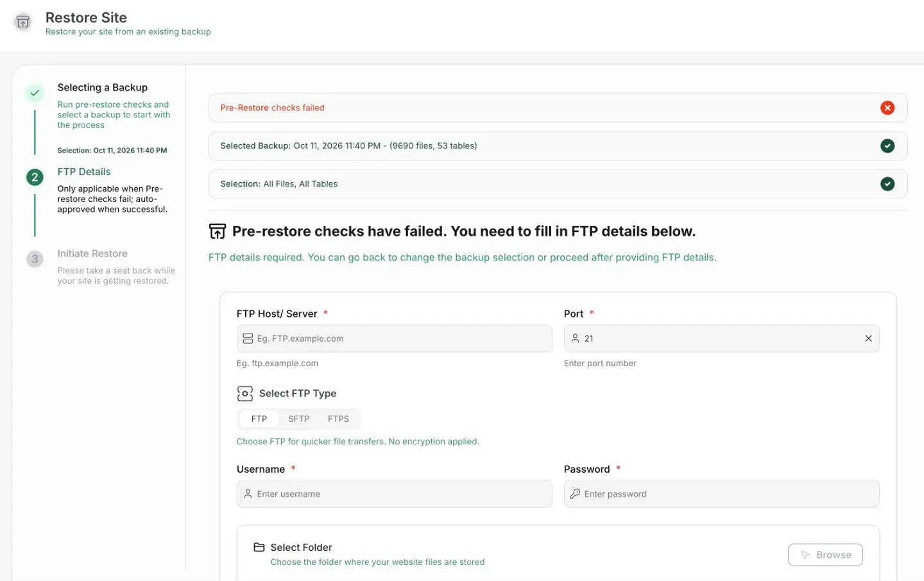
Task: Click 'Restore your site from an existing backup' subtitle
Action: coord(128,32)
